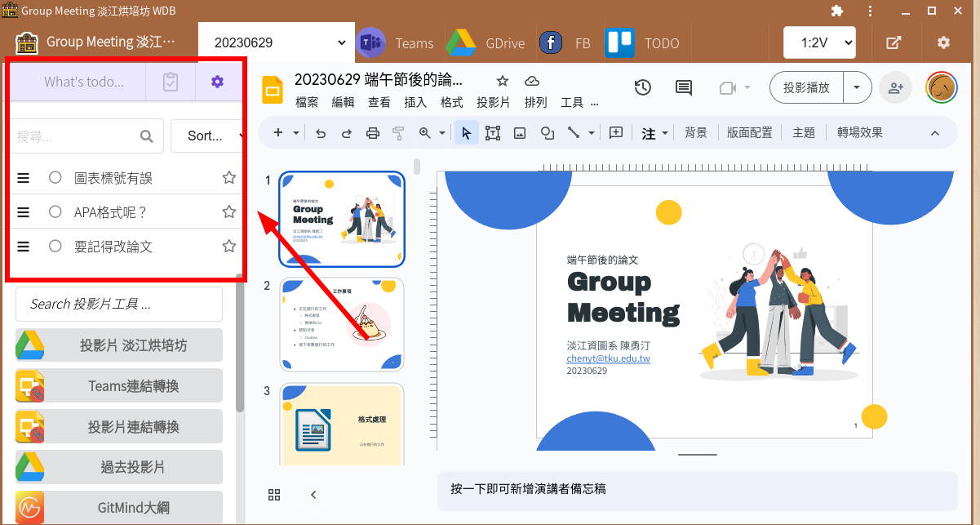Mark 要記得改論文 as done
The width and height of the screenshot is (980, 525).
coord(55,246)
